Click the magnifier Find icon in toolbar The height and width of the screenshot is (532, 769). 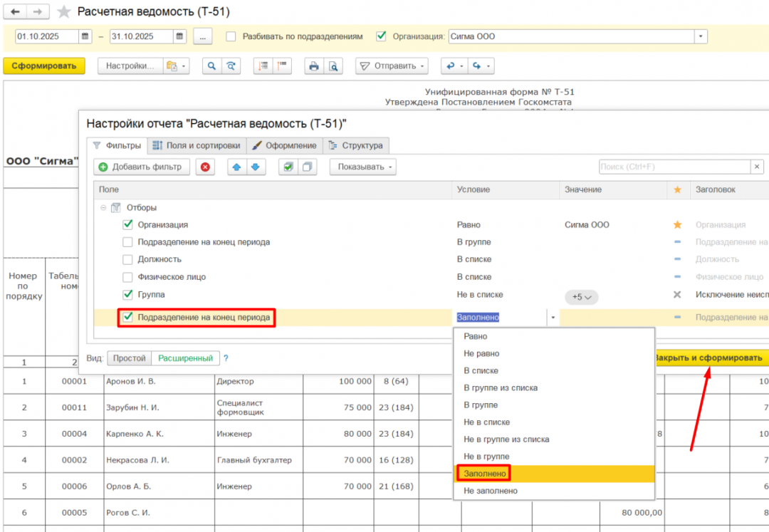click(x=211, y=66)
